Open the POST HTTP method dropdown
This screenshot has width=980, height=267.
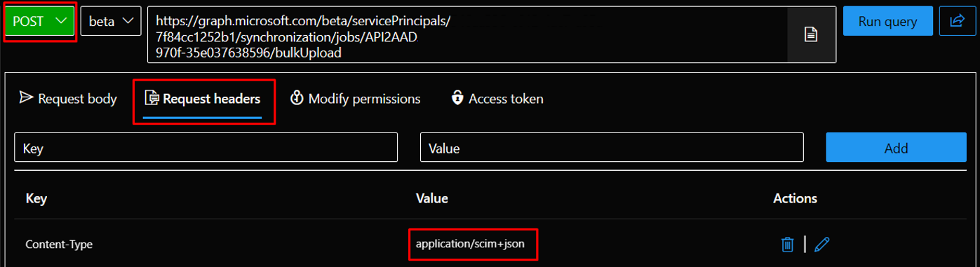tap(39, 21)
